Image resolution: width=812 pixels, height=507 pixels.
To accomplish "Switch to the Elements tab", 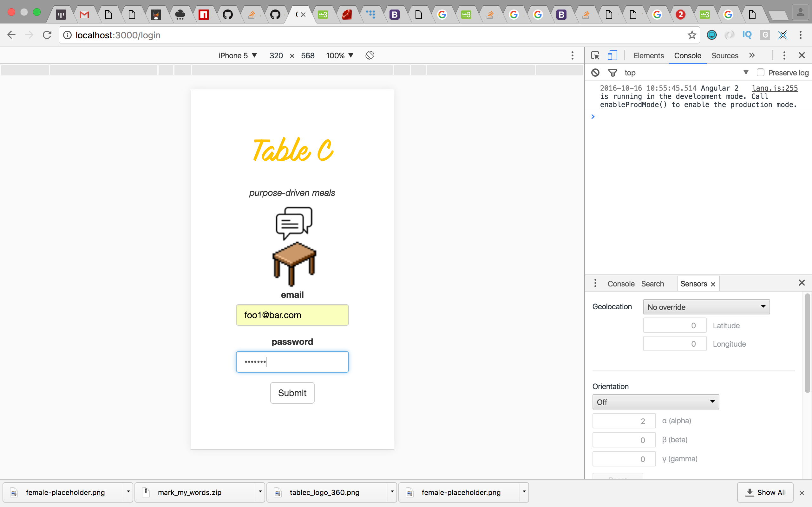I will [x=648, y=55].
